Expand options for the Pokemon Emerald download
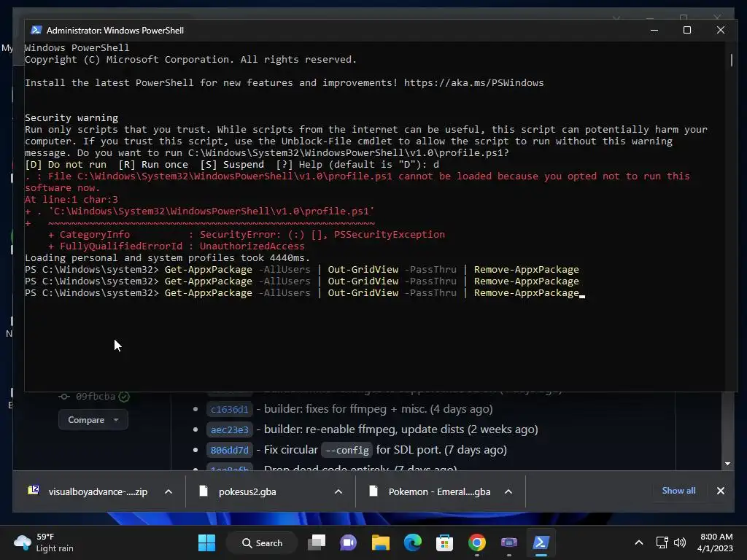 pos(508,491)
